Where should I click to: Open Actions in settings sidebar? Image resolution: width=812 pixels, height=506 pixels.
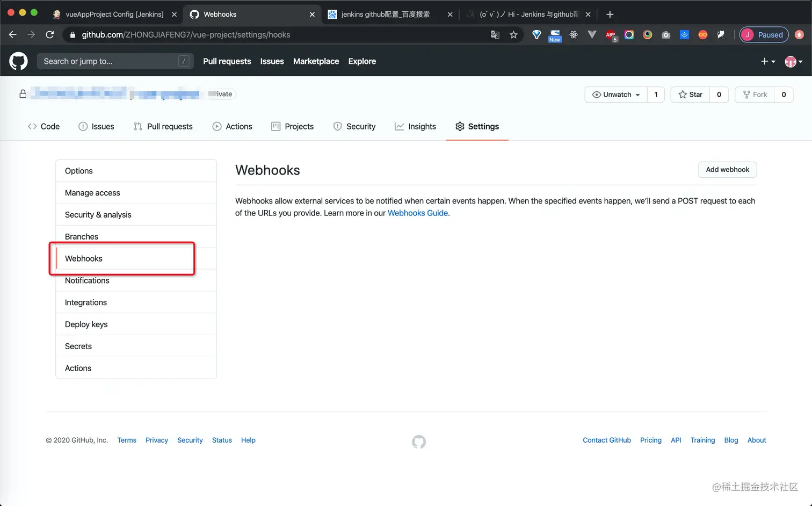click(136, 368)
